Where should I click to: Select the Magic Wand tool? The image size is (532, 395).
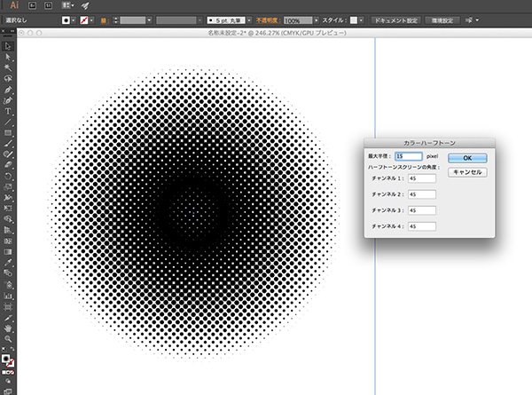coord(8,67)
